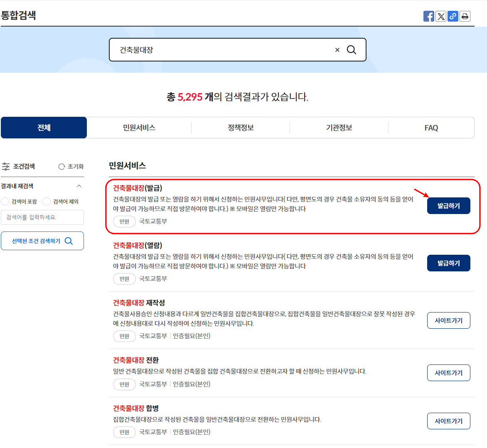487x448 pixels.
Task: Clear the search term with the × icon
Action: [337, 49]
